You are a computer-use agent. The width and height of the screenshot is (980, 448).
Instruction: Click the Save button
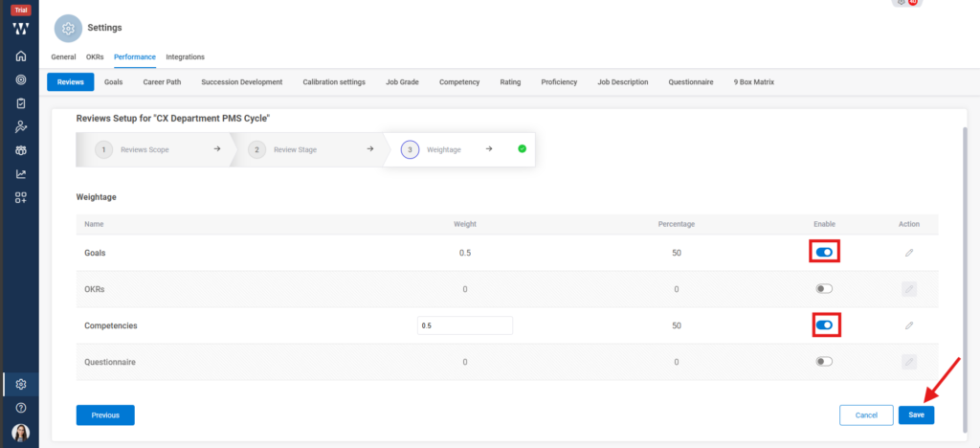click(916, 414)
